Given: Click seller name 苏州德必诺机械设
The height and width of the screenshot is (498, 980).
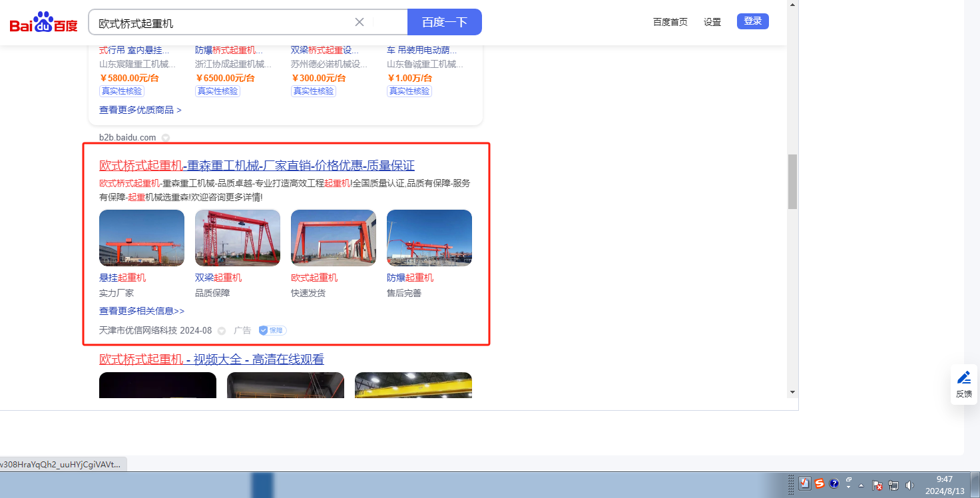Looking at the screenshot, I should [330, 64].
